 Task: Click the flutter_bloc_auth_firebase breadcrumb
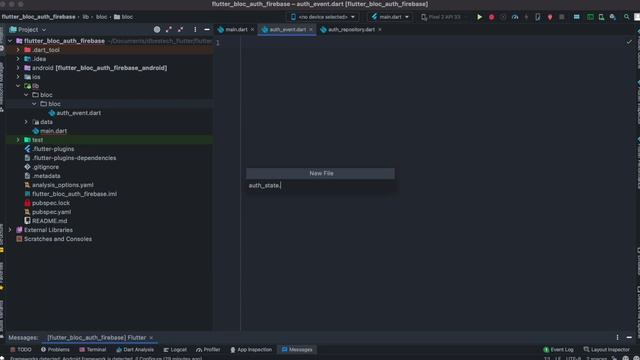coord(38,17)
